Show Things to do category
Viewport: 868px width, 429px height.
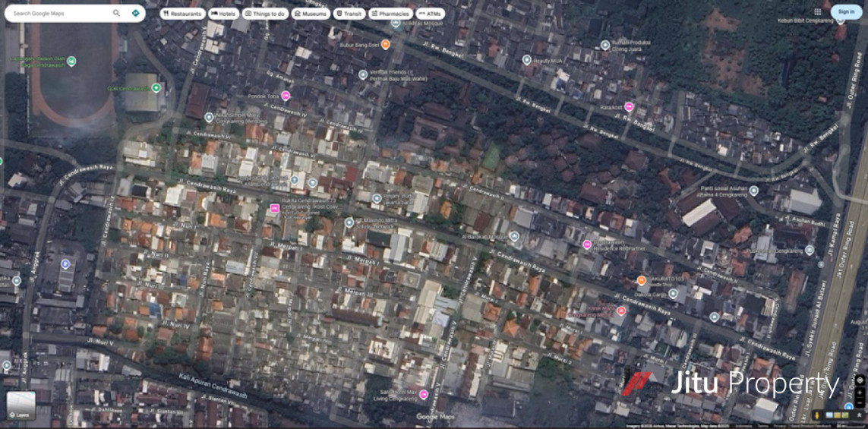tap(264, 14)
